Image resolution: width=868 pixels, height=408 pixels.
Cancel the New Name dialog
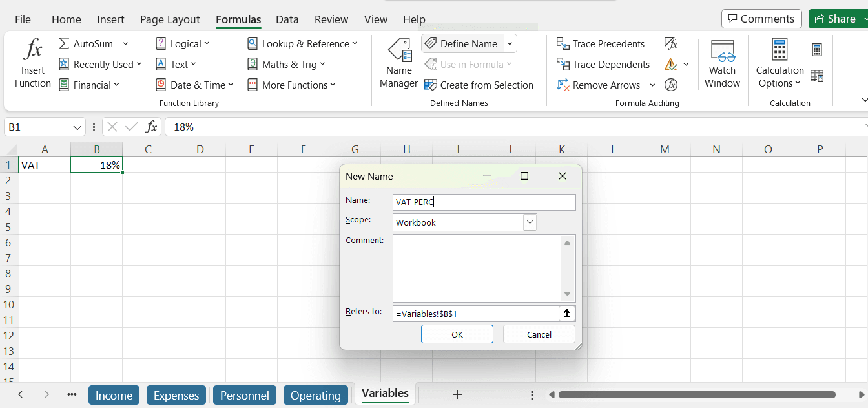[539, 334]
